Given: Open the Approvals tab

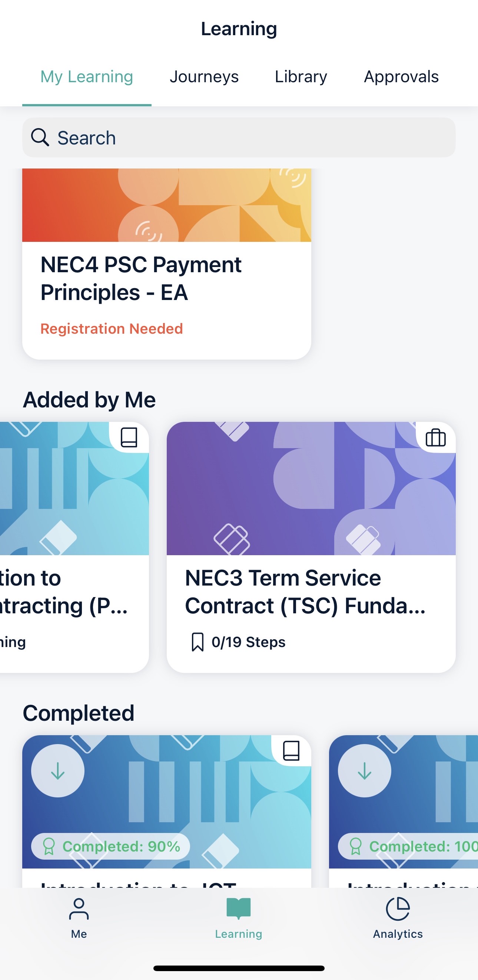Looking at the screenshot, I should click(402, 76).
